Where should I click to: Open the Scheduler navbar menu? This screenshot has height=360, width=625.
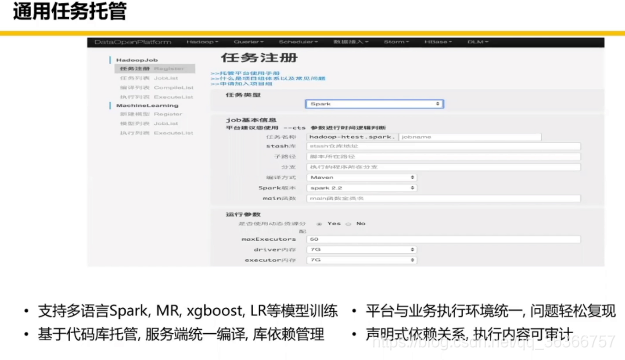point(298,42)
